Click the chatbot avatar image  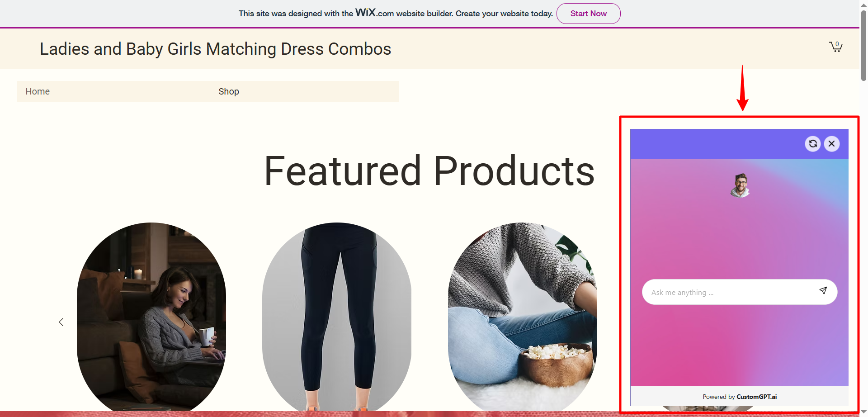[740, 185]
